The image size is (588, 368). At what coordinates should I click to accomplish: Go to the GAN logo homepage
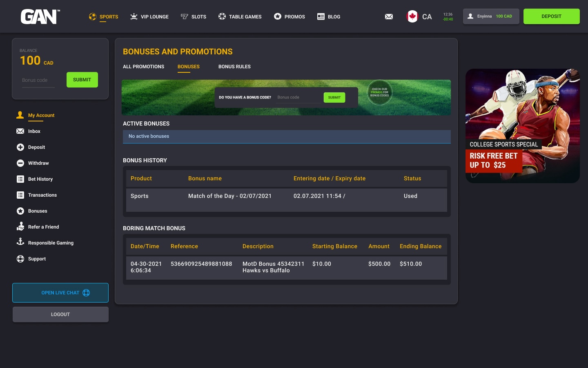coord(40,17)
